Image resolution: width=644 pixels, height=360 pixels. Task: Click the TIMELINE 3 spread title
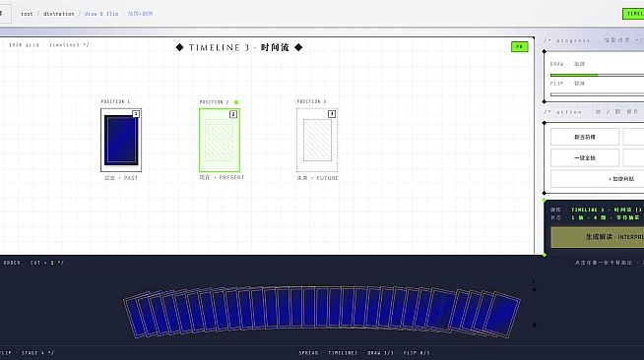(239, 47)
